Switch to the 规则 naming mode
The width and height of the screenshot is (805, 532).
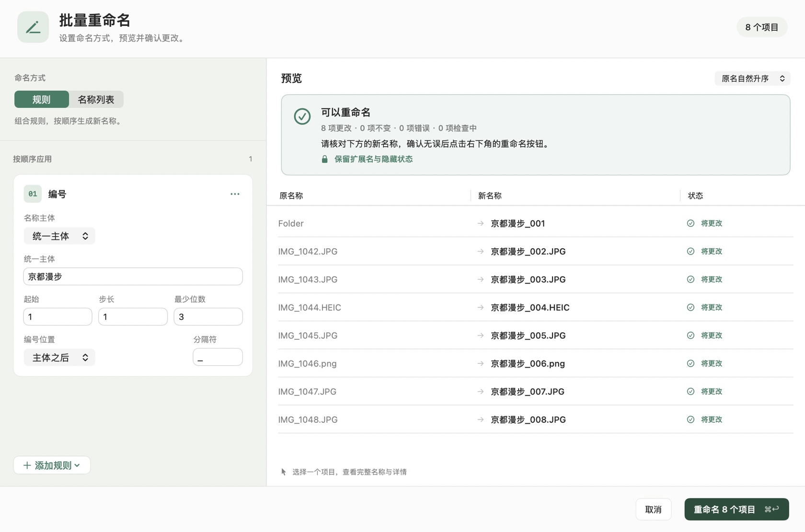point(42,100)
